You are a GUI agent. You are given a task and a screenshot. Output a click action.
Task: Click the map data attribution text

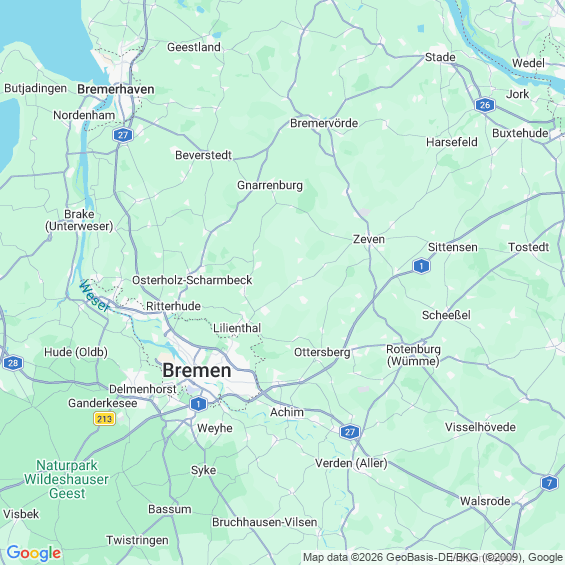[x=433, y=557]
